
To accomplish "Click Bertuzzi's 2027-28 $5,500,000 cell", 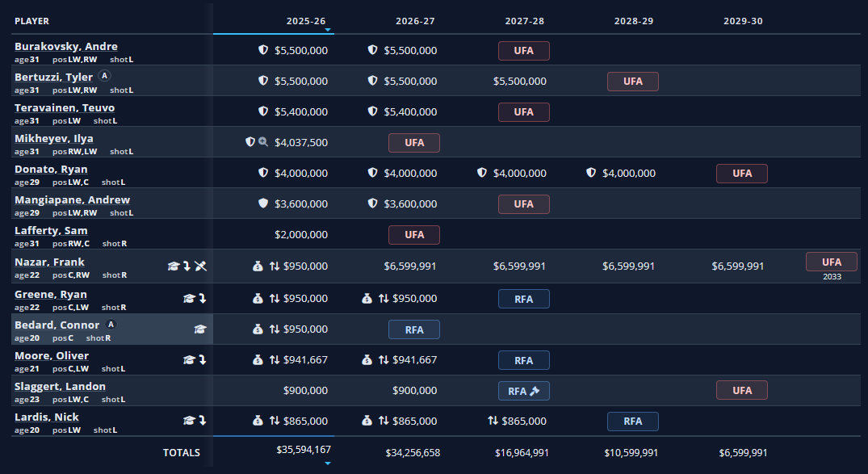I will click(520, 81).
